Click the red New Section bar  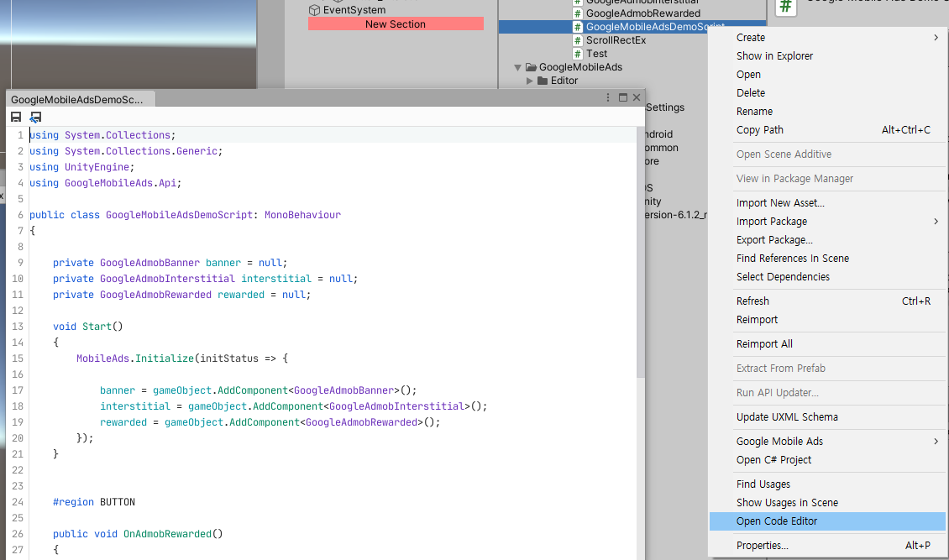[396, 24]
